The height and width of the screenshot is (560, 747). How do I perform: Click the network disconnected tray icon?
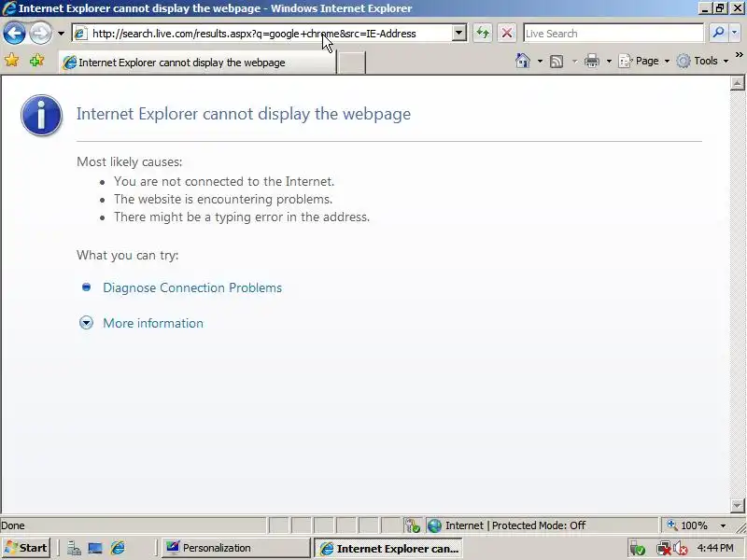coord(663,549)
